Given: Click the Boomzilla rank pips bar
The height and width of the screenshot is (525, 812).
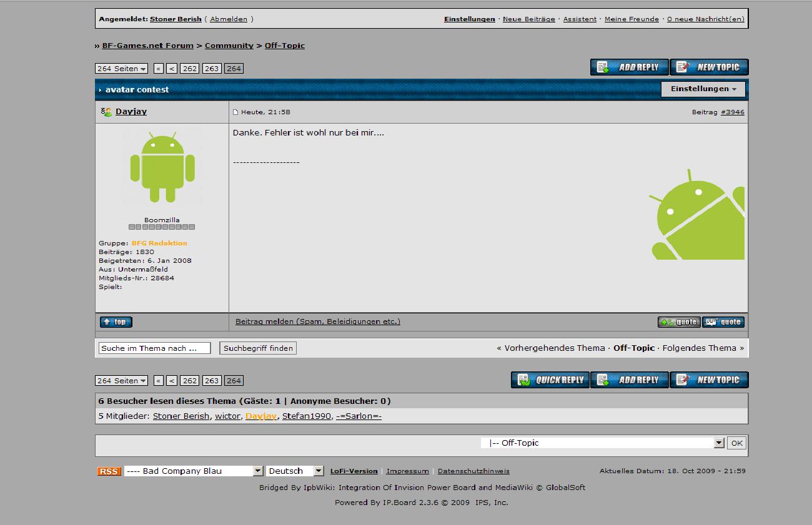Looking at the screenshot, I should pyautogui.click(x=162, y=227).
